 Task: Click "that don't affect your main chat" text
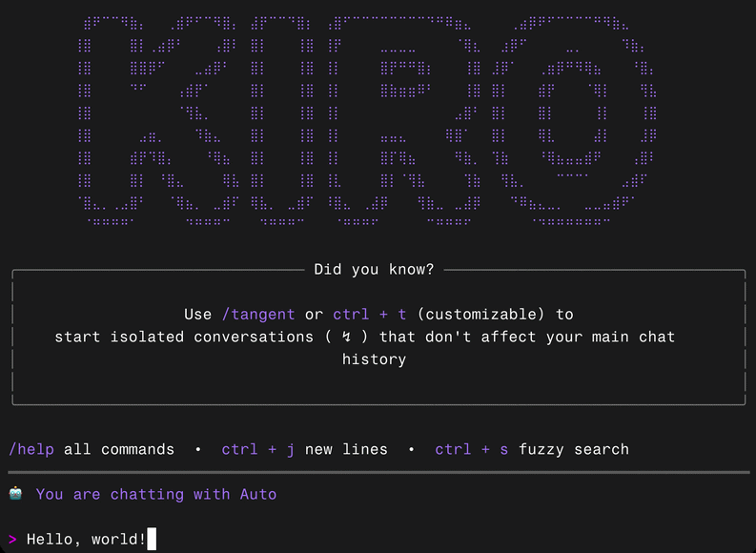click(x=527, y=337)
